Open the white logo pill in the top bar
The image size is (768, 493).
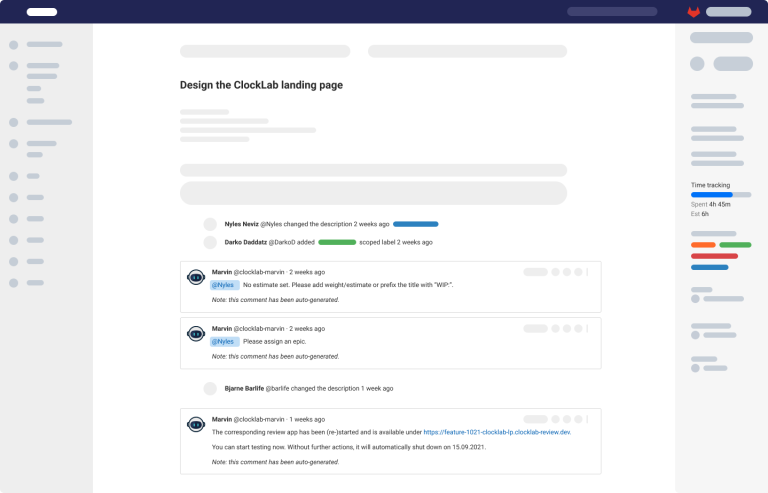(42, 12)
